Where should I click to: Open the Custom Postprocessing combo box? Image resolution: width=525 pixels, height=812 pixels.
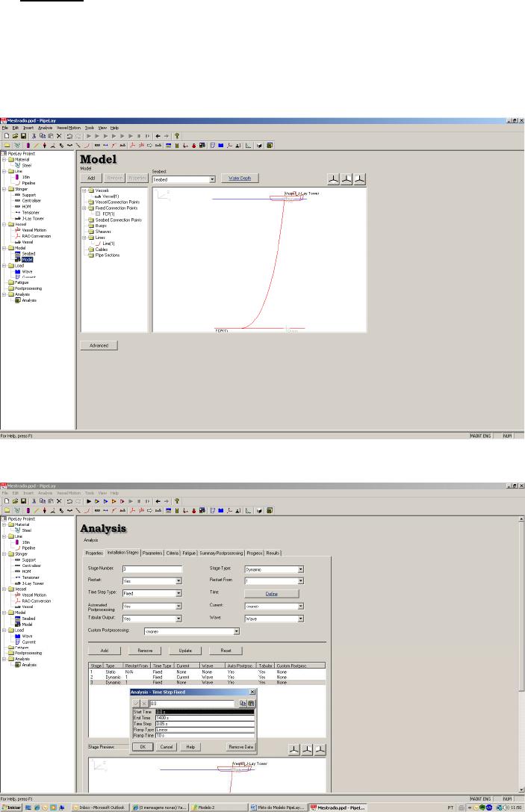coord(236,631)
